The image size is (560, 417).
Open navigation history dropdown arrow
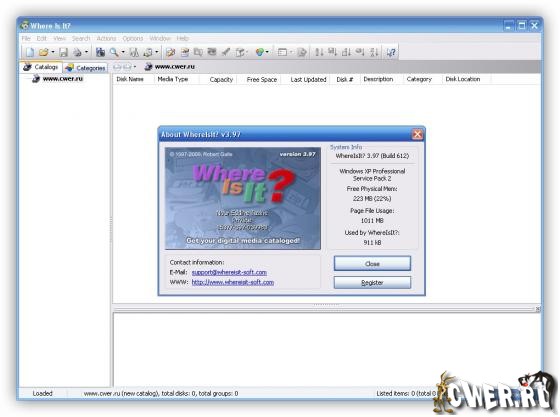coord(135,67)
